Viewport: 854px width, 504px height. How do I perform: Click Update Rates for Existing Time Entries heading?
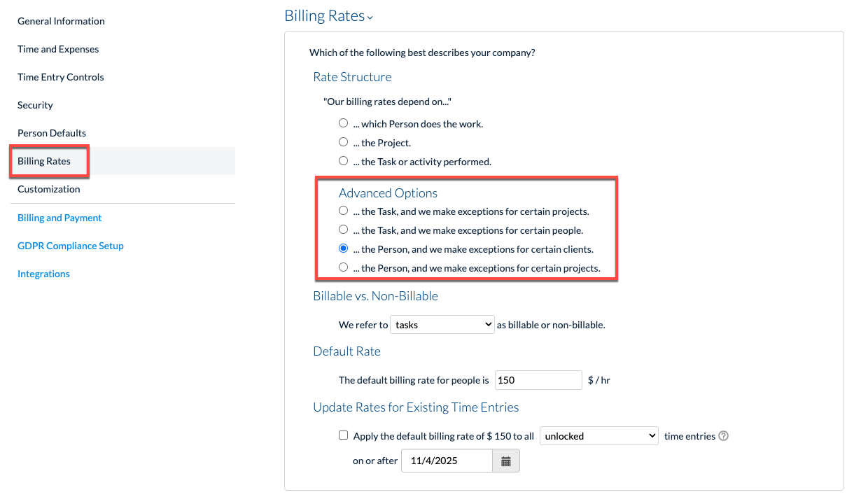(x=416, y=407)
